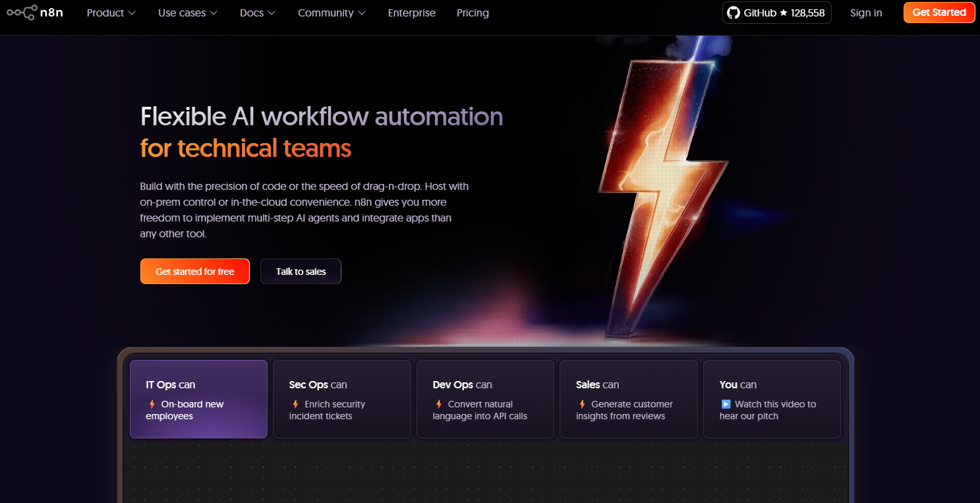
Task: Click Get started for free button
Action: pyautogui.click(x=195, y=272)
